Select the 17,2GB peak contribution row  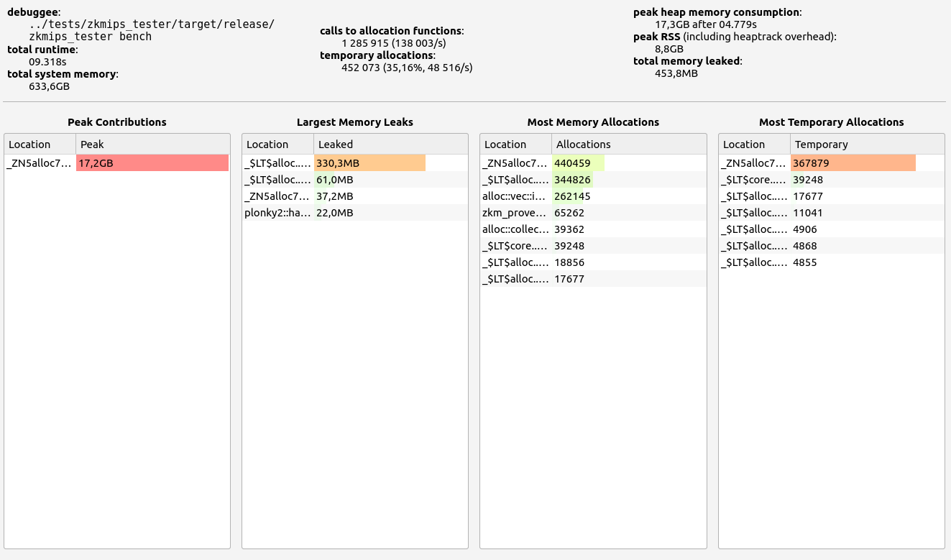116,163
